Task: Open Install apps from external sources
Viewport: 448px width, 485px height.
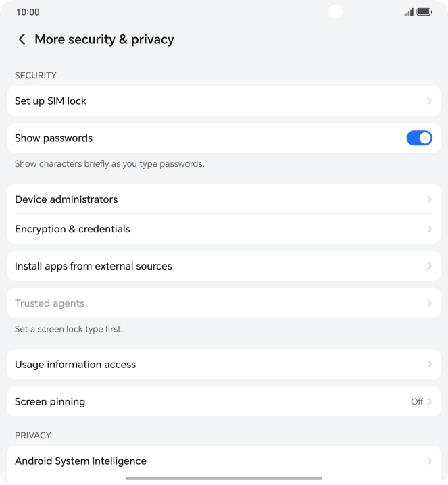Action: (x=93, y=266)
